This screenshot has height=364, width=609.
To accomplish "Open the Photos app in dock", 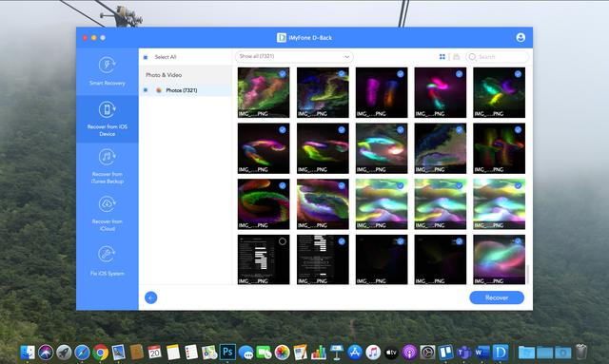I will (282, 353).
